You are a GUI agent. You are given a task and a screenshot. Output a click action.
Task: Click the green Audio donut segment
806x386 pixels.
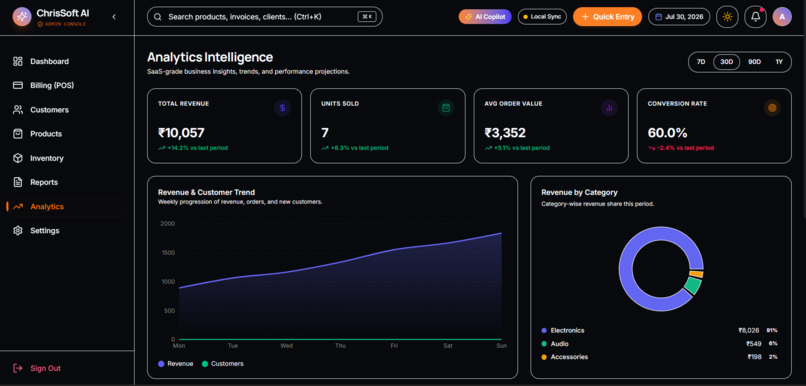pyautogui.click(x=693, y=286)
